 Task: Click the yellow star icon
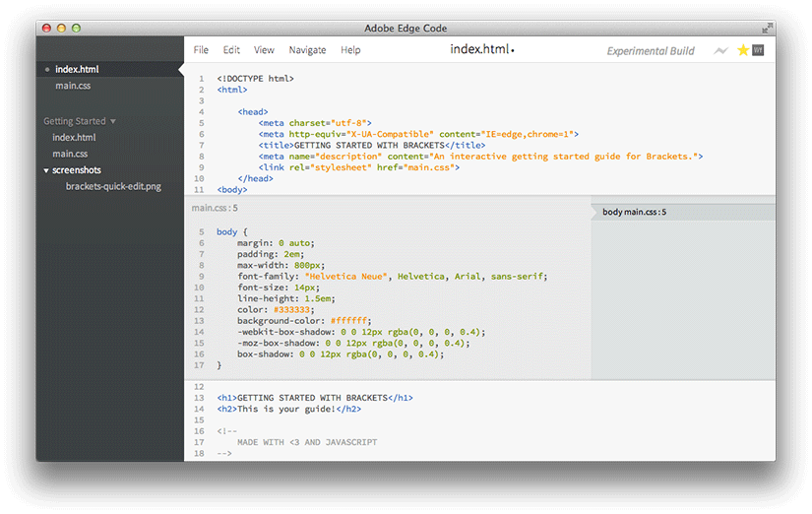click(x=743, y=50)
